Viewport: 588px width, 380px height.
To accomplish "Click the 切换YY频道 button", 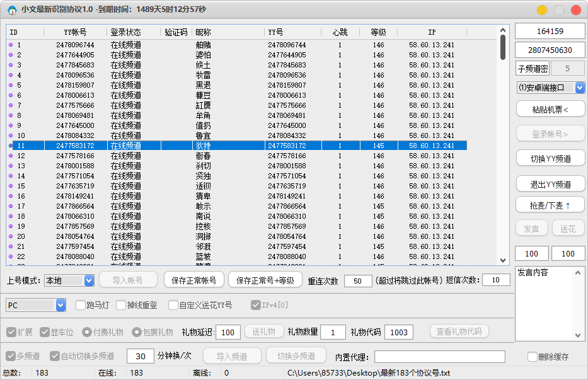I will (550, 158).
